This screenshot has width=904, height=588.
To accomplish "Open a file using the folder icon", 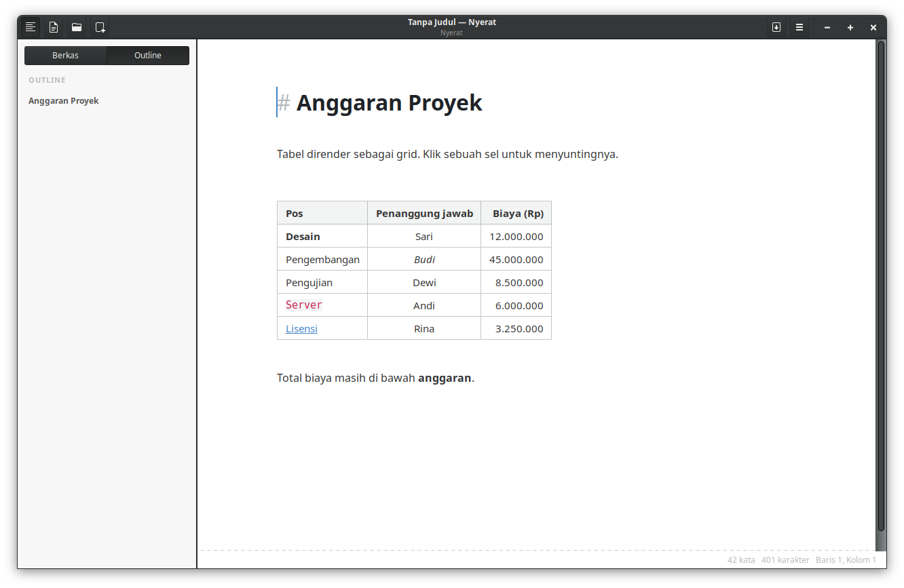I will point(77,27).
